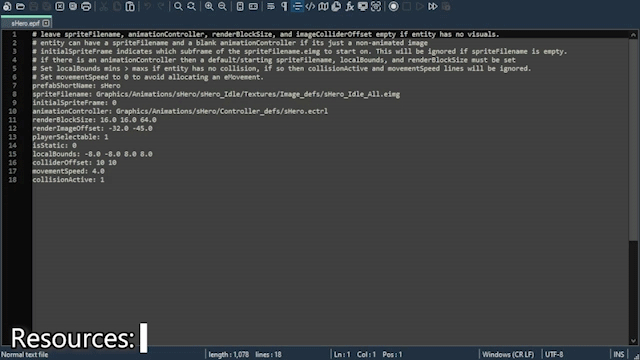Click the 'Ln : 1 Col : 1' status field
The image size is (640, 360).
[355, 354]
